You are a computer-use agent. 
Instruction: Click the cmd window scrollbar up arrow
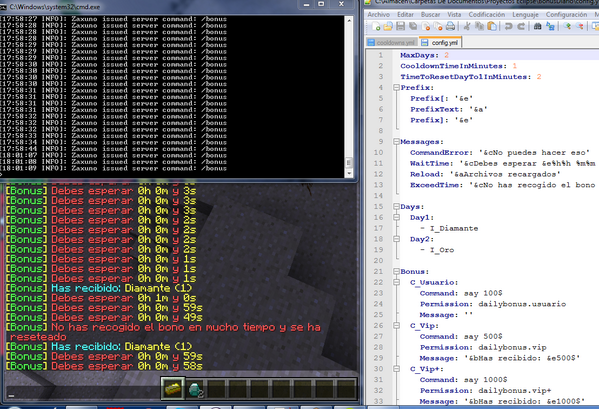click(x=349, y=20)
